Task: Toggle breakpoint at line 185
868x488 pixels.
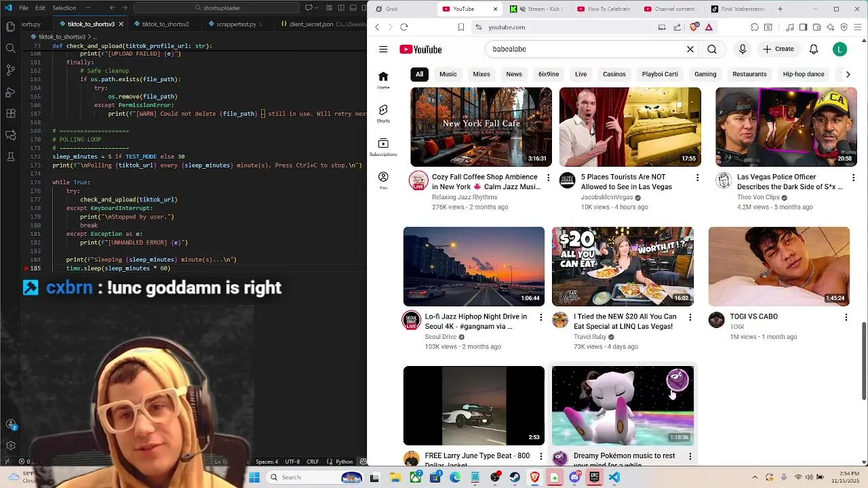Action: pos(26,268)
